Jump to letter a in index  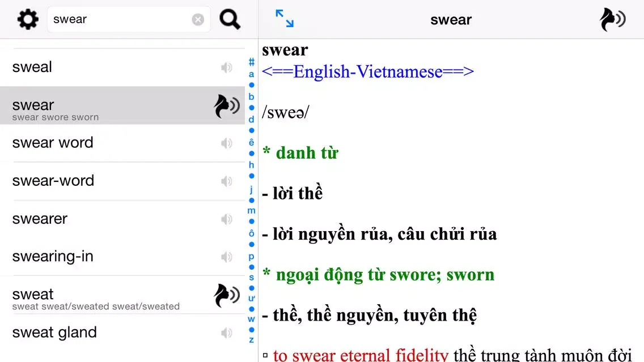click(x=251, y=74)
